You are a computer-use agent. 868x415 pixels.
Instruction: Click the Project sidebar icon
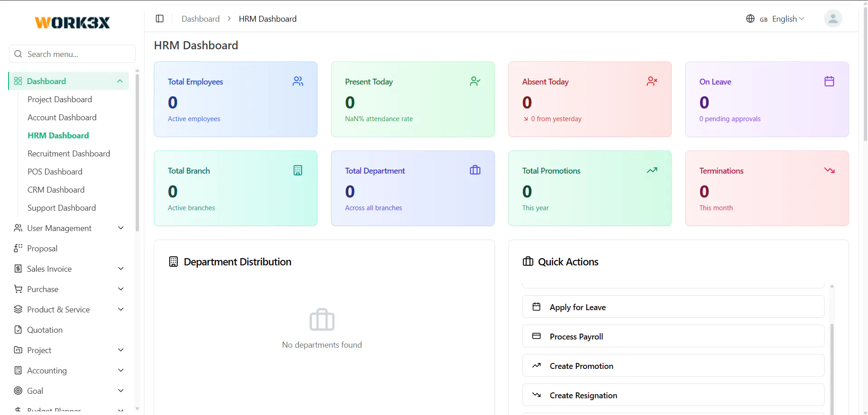(x=18, y=350)
